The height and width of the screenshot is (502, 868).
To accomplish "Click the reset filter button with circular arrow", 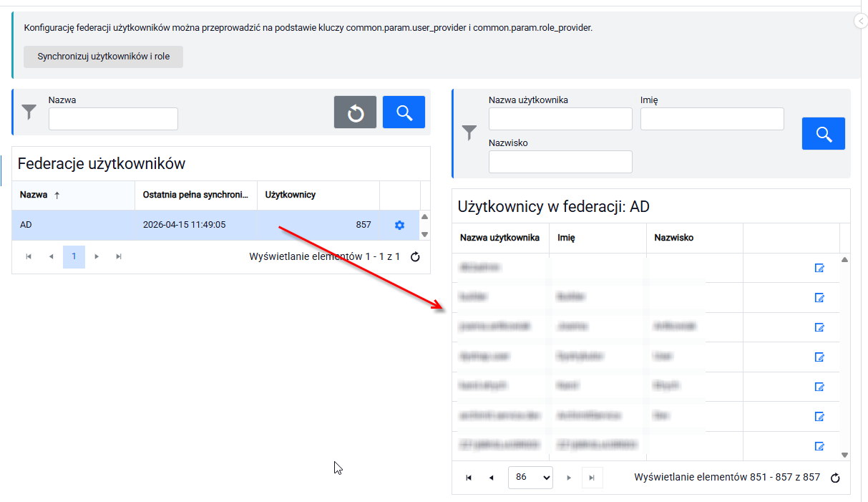I will [355, 112].
